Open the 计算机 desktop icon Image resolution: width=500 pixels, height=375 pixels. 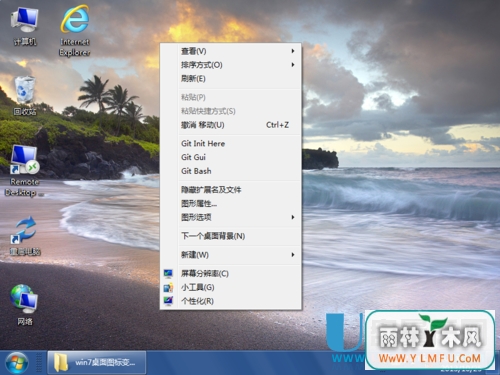[x=25, y=26]
